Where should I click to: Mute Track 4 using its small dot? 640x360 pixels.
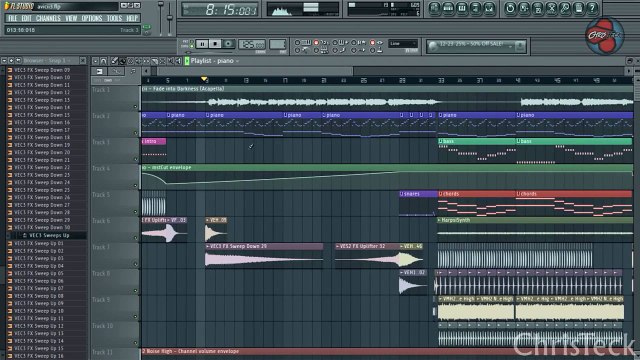point(135,186)
